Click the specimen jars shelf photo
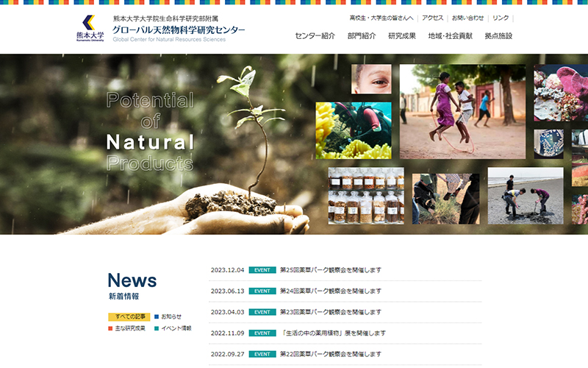588x368 pixels. 366,196
